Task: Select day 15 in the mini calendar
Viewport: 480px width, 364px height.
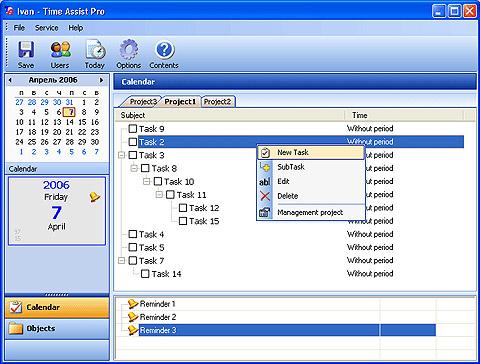Action: pos(82,122)
